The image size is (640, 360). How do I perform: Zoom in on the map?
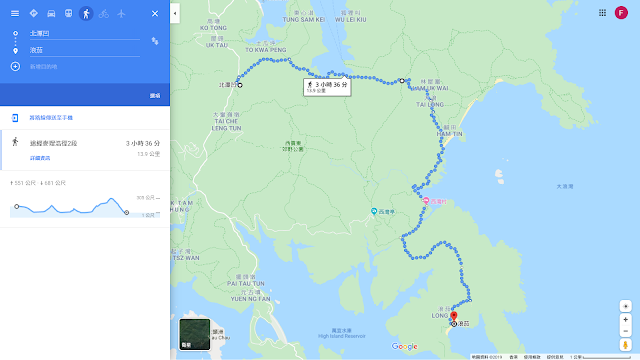(x=625, y=320)
